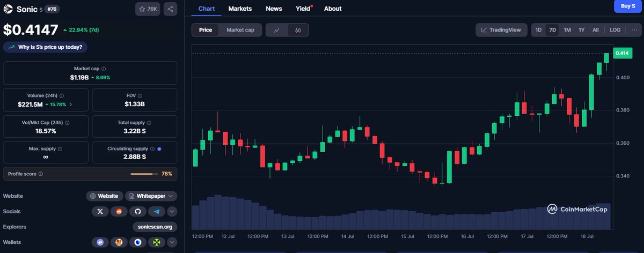This screenshot has width=644, height=253.
Task: Switch to the Yield tab
Action: coord(303,9)
